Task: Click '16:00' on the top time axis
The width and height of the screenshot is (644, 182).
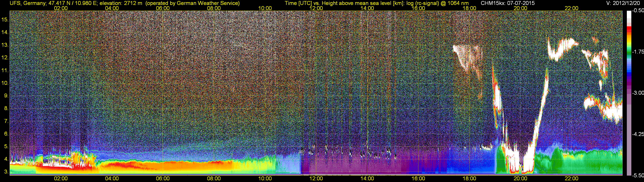Action: [x=418, y=8]
